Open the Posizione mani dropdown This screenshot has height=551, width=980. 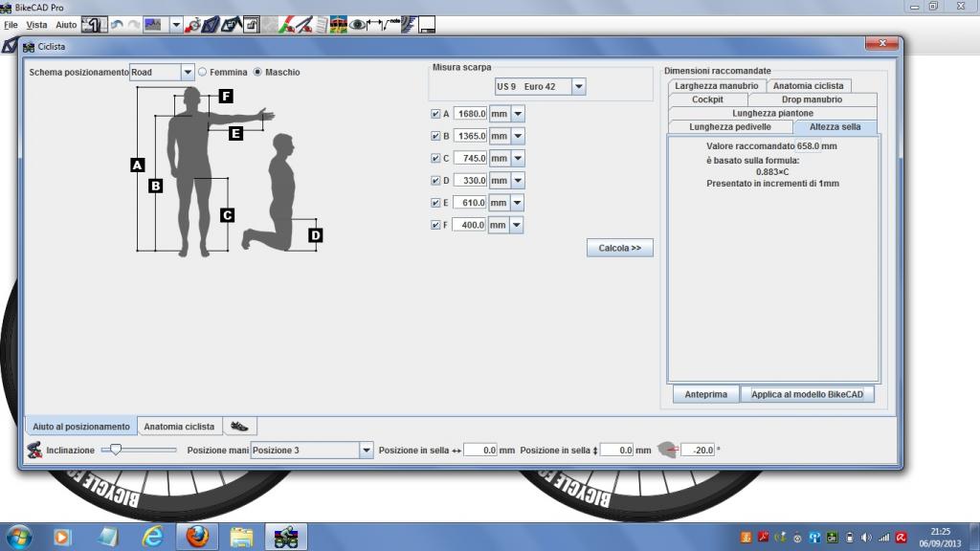pos(366,450)
